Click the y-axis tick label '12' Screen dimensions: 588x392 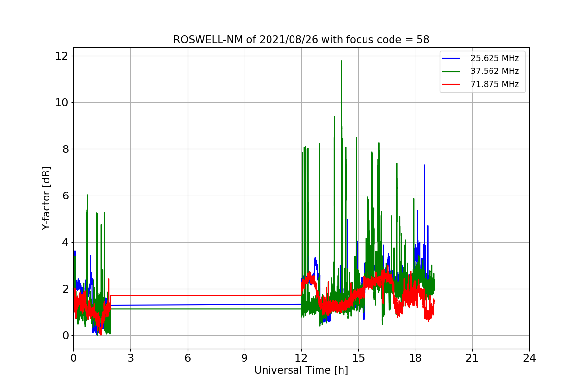tap(62, 56)
